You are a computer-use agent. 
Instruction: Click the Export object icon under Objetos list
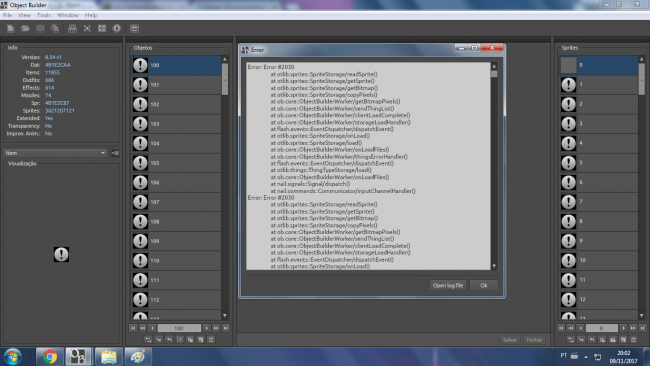(169, 339)
